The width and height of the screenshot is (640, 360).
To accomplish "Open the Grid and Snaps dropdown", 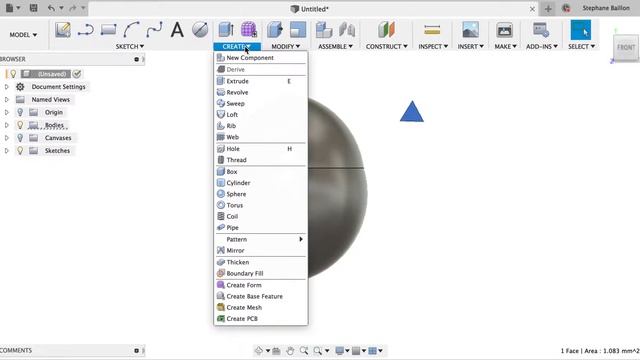I will coord(359,351).
